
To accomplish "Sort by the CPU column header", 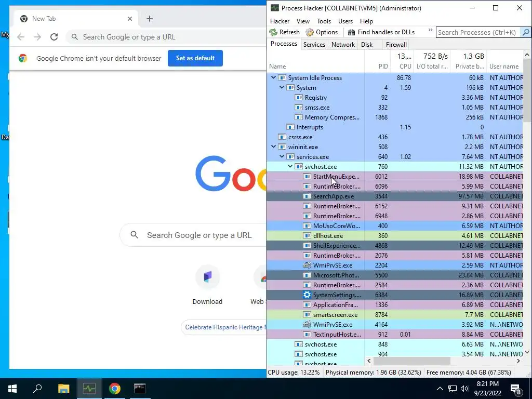I will 403,61.
